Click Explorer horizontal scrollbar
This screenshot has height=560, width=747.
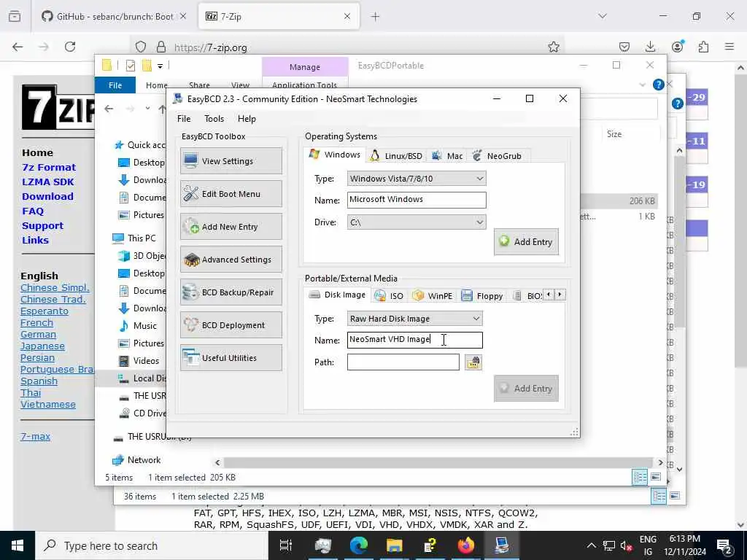[x=438, y=462]
